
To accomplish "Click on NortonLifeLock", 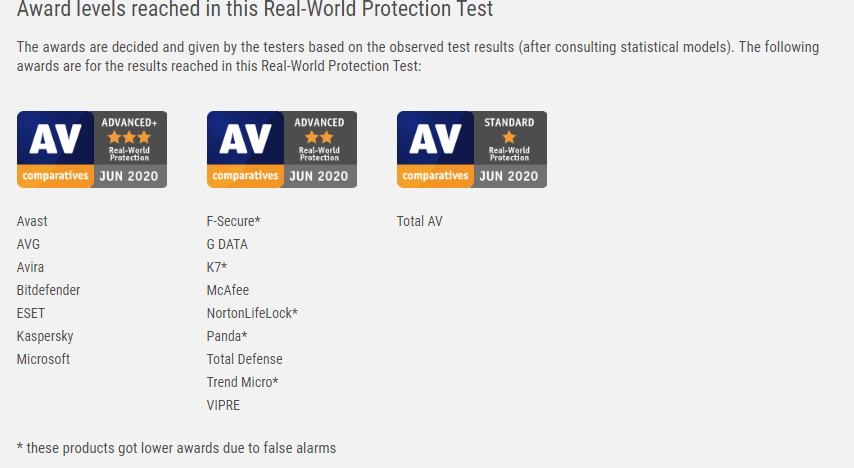I will coord(252,313).
